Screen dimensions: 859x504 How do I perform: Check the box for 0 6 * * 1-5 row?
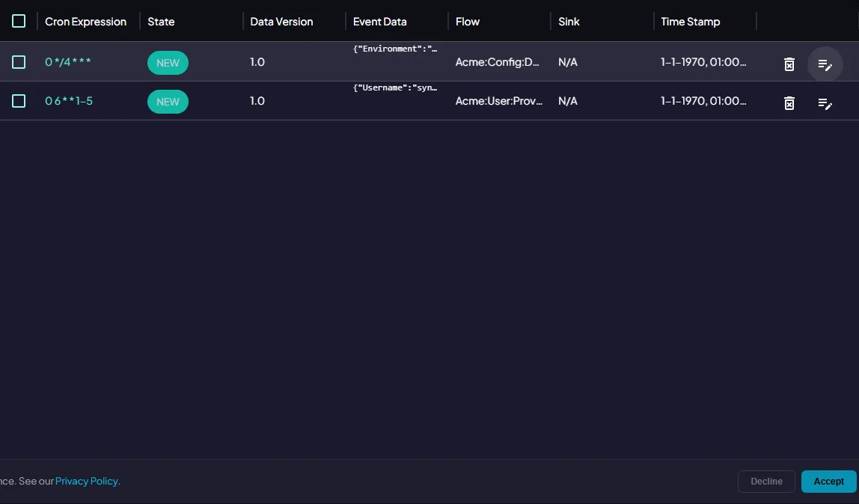(x=19, y=101)
